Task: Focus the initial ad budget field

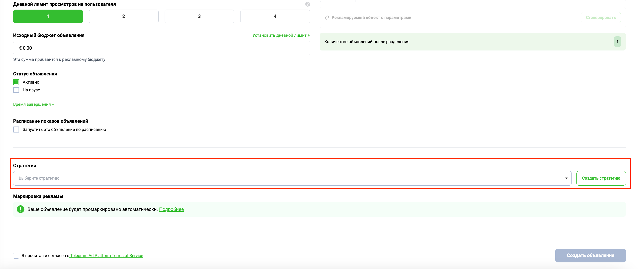Action: [x=162, y=48]
